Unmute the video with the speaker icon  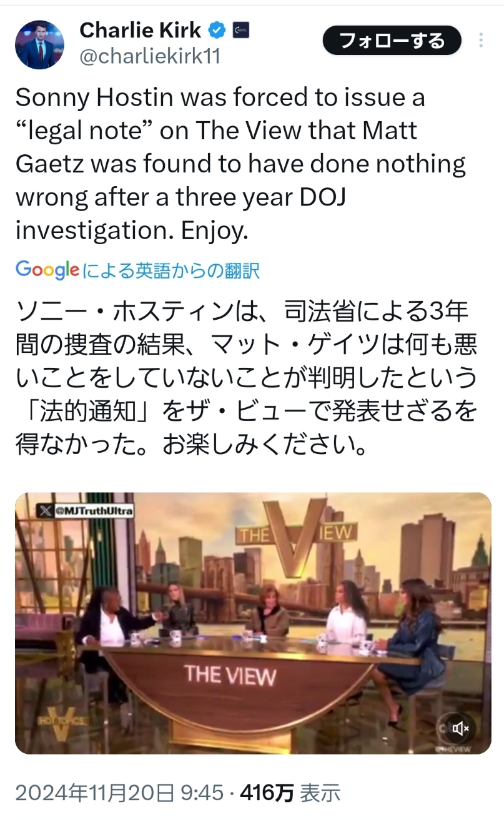point(460,728)
